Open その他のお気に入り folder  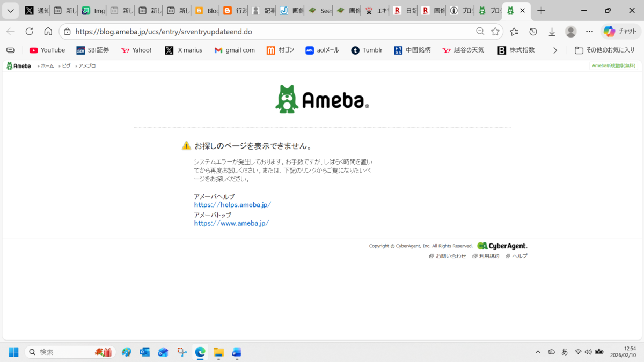point(605,50)
